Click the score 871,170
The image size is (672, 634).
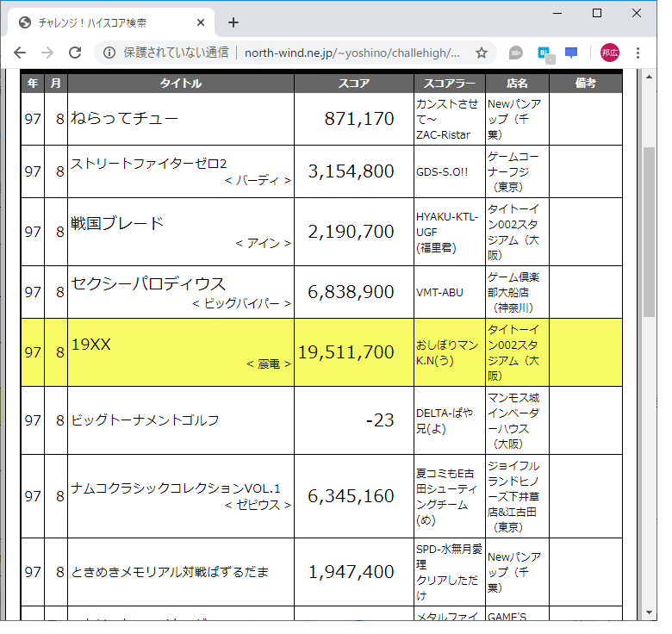click(x=359, y=119)
